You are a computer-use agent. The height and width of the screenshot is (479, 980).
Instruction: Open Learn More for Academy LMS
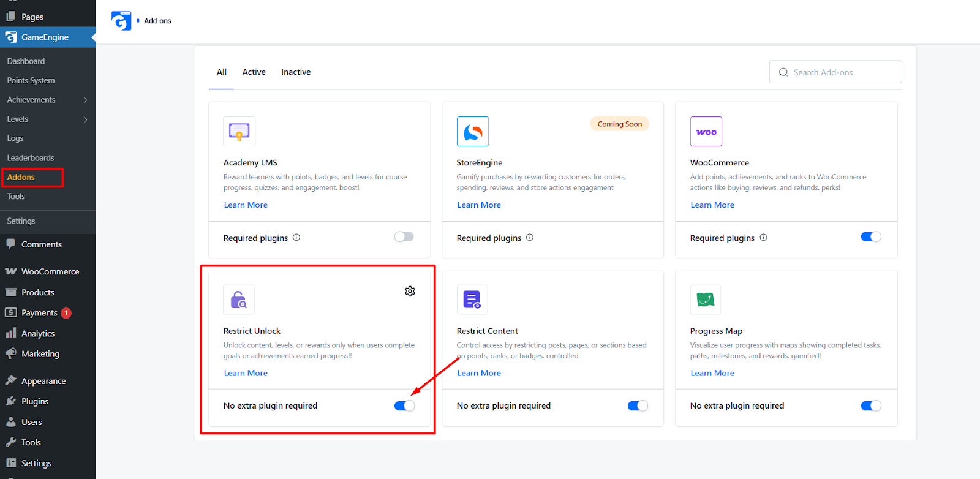pyautogui.click(x=246, y=205)
